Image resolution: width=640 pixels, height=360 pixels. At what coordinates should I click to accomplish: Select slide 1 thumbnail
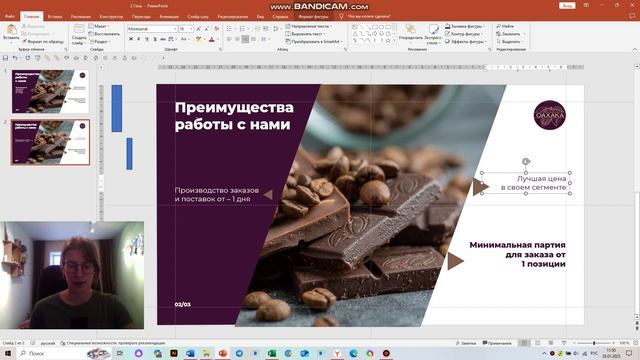[x=50, y=91]
